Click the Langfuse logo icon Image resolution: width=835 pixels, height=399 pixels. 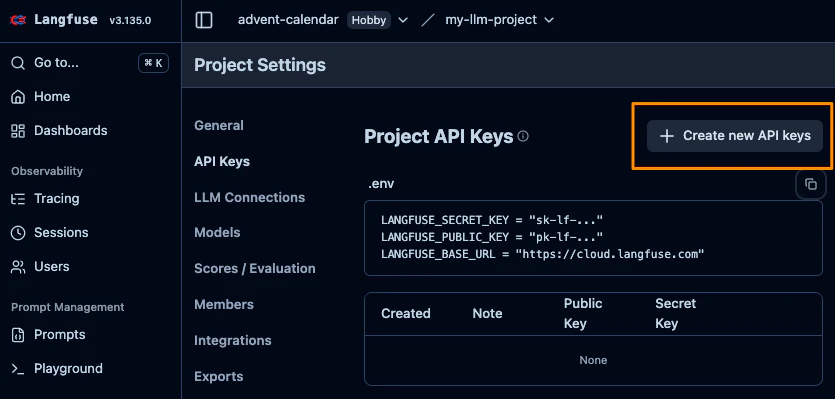(x=18, y=20)
